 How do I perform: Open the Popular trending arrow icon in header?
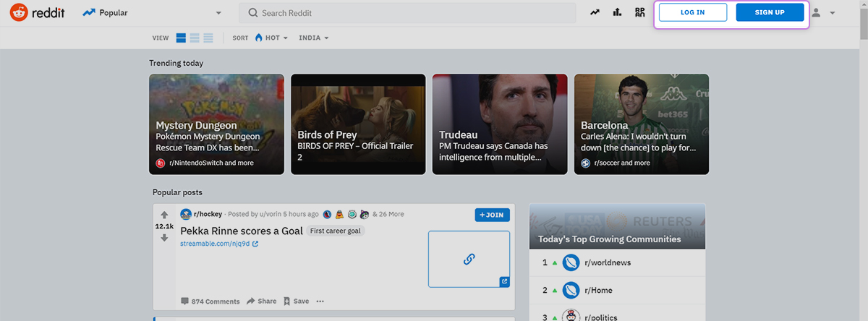click(595, 12)
